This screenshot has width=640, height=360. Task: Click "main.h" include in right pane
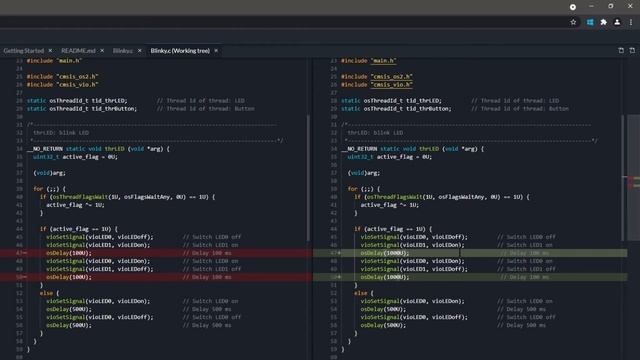(x=383, y=61)
